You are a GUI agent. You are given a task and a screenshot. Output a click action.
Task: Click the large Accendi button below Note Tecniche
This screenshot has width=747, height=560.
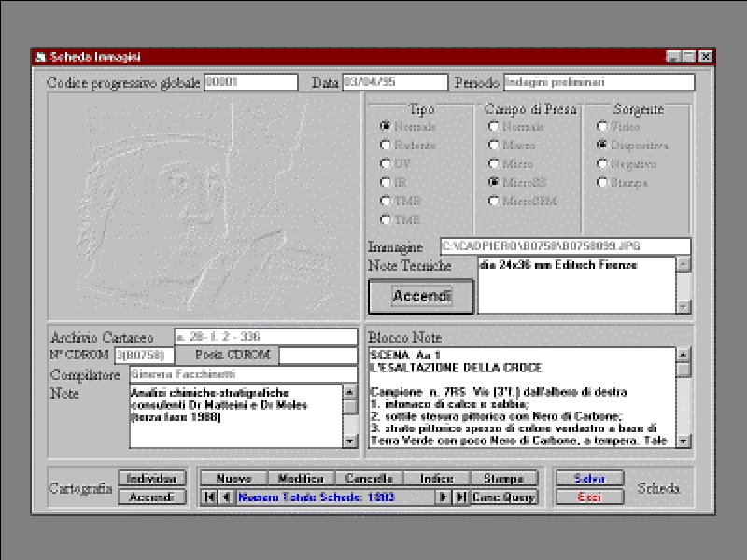tap(421, 296)
